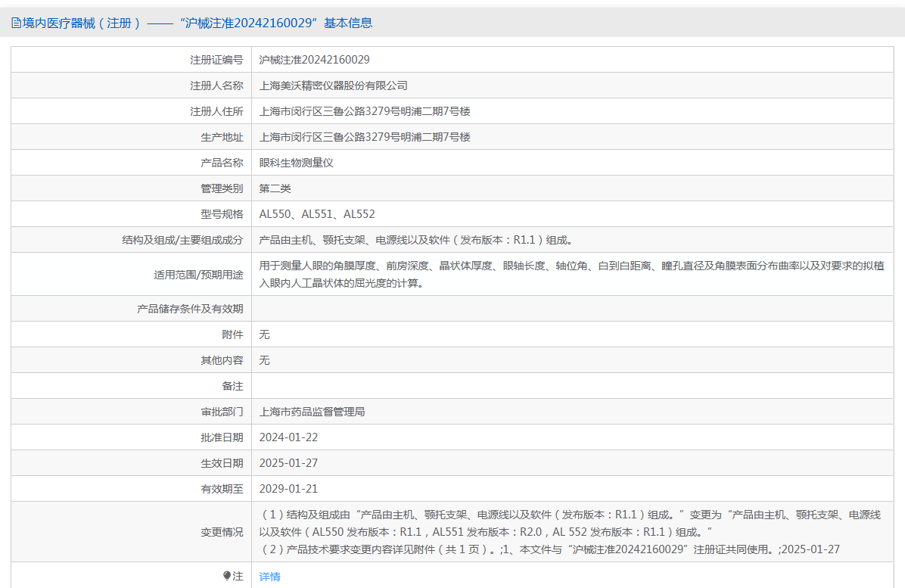Click the product name value 眼科生物测量仪

tap(296, 163)
